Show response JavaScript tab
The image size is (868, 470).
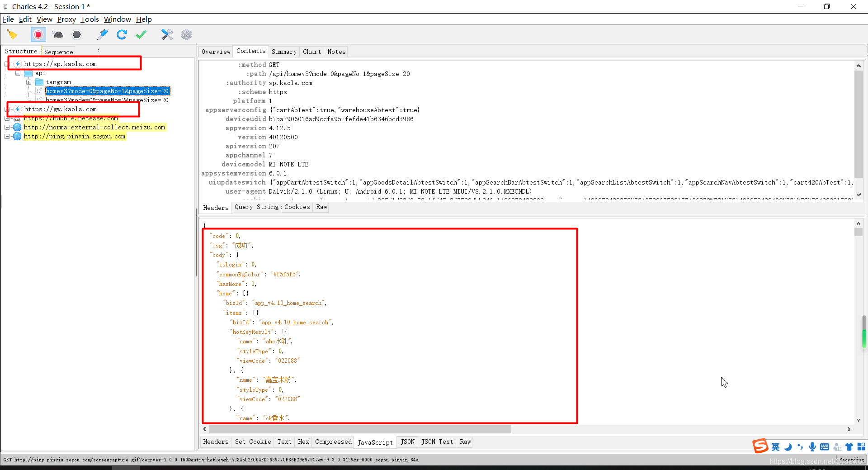tap(375, 442)
